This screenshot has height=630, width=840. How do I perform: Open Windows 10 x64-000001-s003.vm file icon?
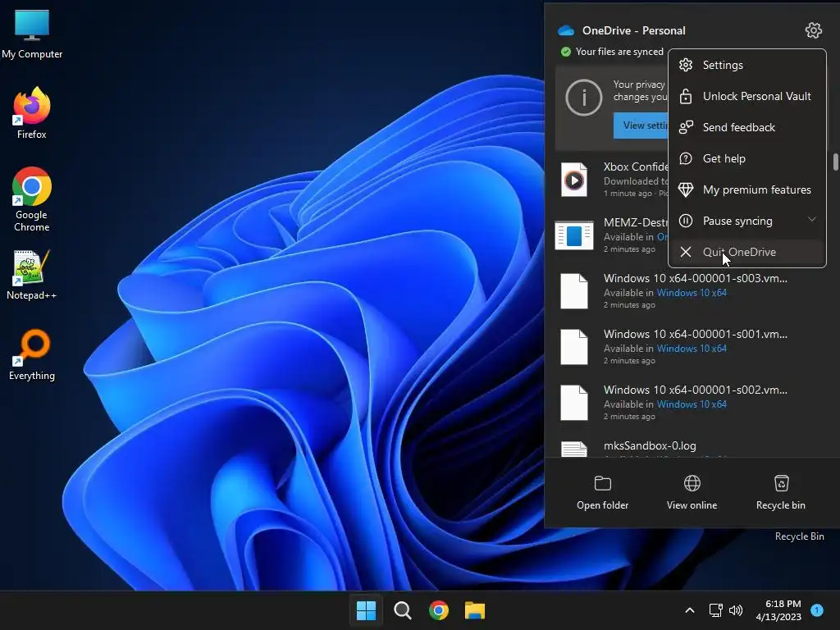573,291
